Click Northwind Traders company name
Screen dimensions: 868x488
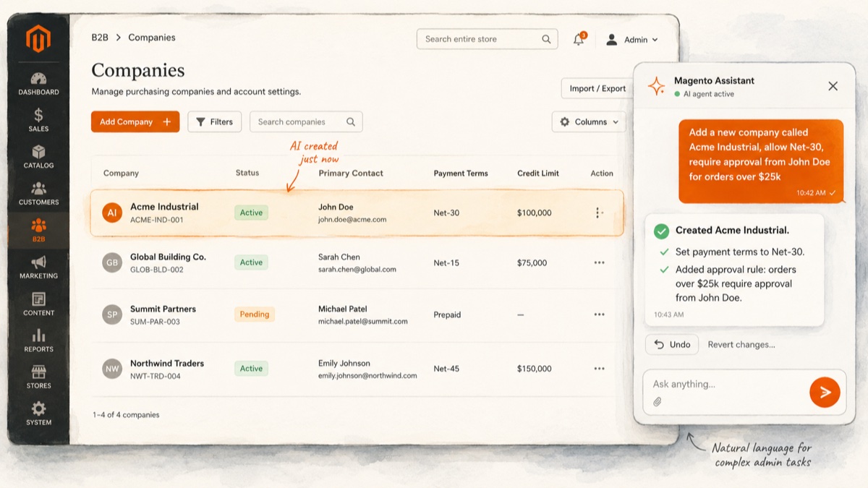click(x=167, y=363)
